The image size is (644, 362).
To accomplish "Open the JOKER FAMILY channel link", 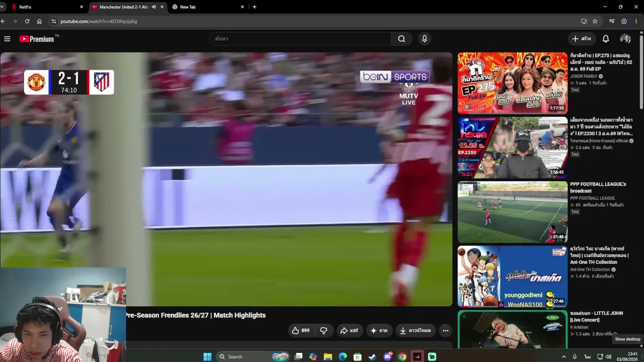I will [x=584, y=76].
